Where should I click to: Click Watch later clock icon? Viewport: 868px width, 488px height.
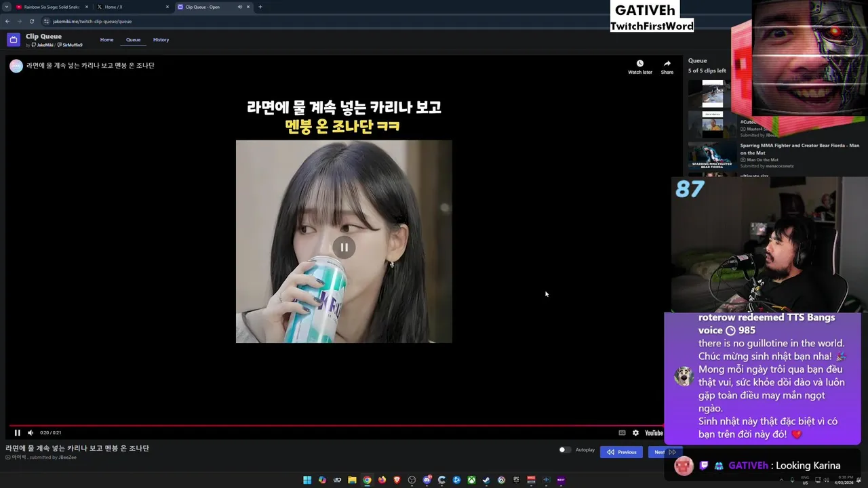[x=639, y=66]
